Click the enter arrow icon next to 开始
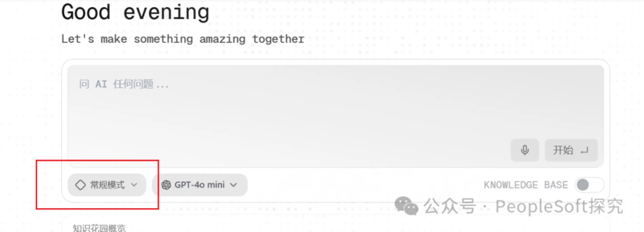 point(585,151)
